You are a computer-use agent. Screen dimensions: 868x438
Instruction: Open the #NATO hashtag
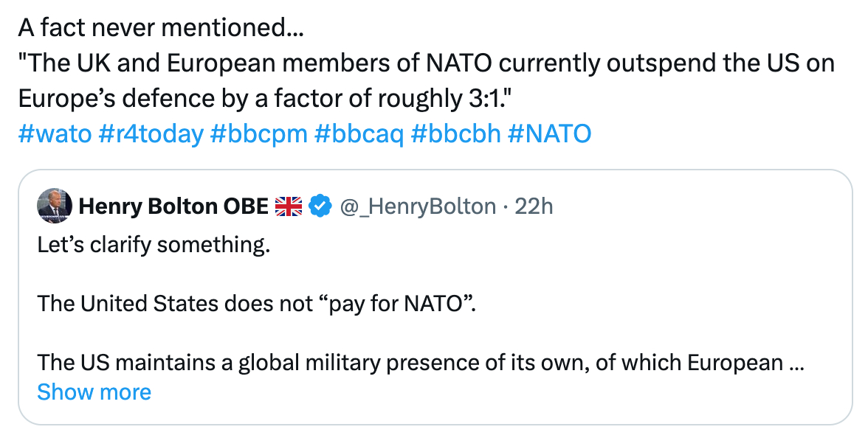click(550, 133)
